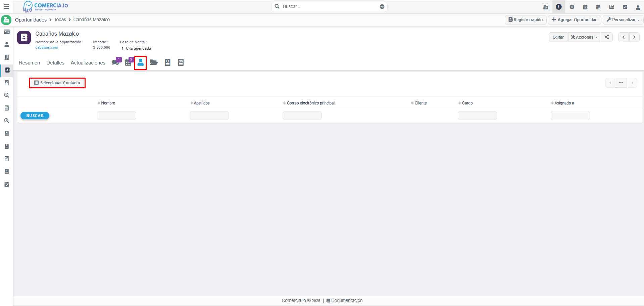Sort the list by Nombre column
644x306 pixels.
pyautogui.click(x=108, y=103)
